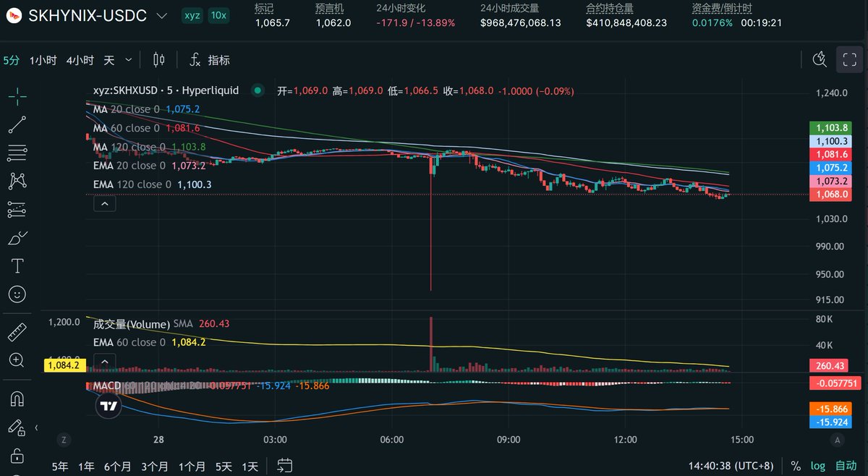Toggle percent scale mode
The width and height of the screenshot is (868, 476).
(796, 466)
